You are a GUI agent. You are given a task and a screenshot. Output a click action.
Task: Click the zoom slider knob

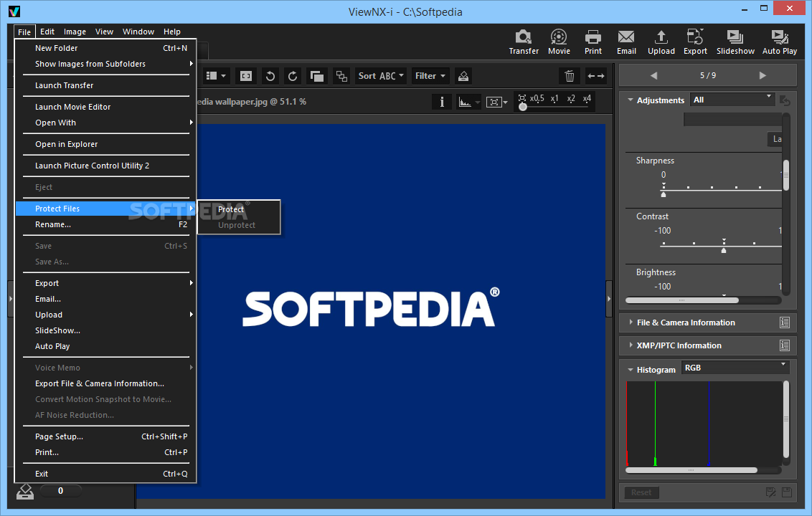[522, 107]
